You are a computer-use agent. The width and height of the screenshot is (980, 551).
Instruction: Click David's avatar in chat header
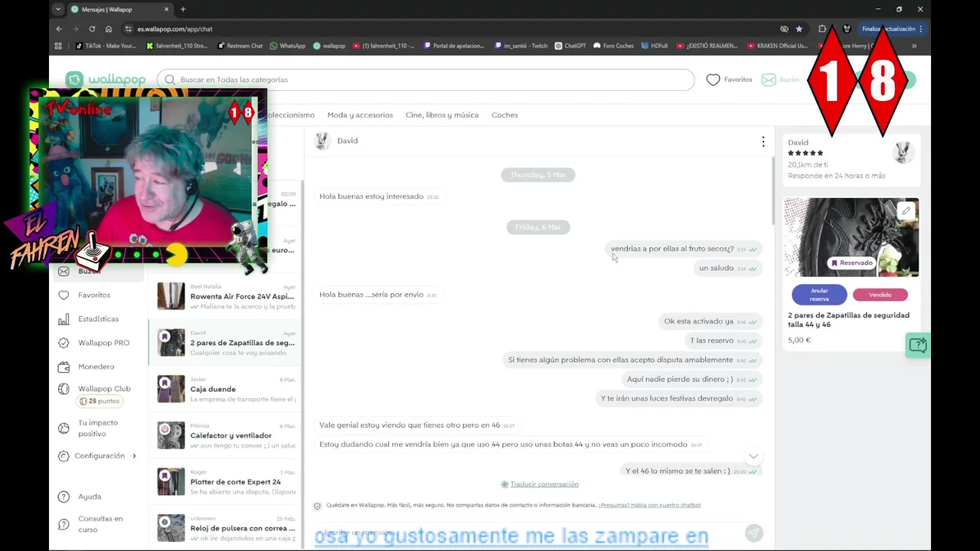click(322, 141)
